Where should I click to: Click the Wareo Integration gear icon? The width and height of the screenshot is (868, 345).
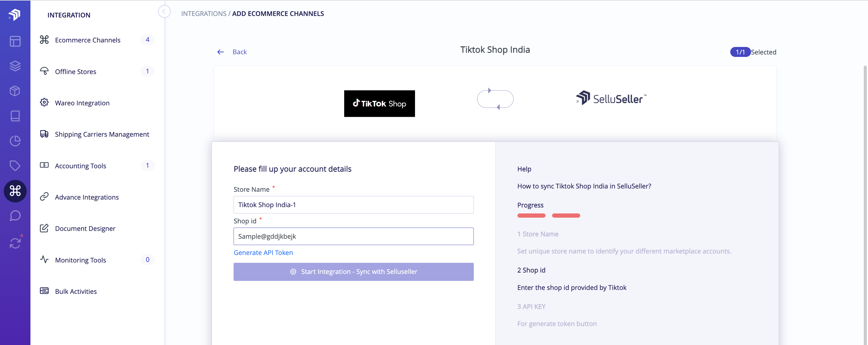(x=44, y=102)
